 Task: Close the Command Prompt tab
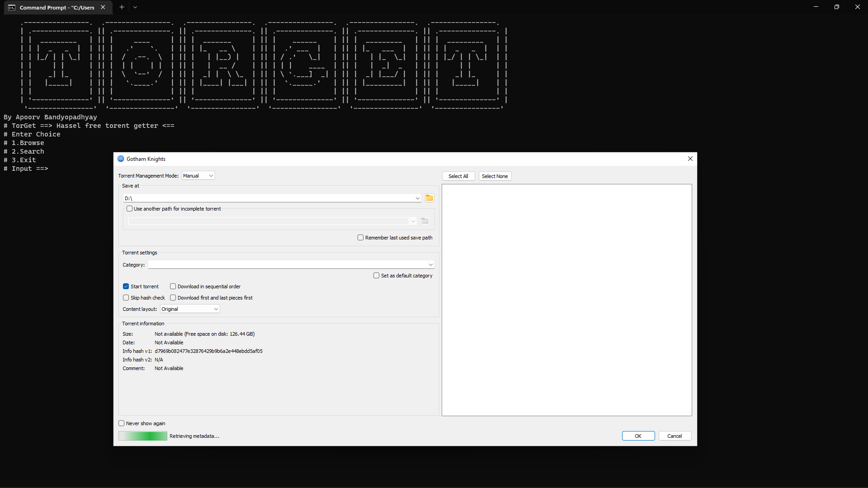point(103,7)
